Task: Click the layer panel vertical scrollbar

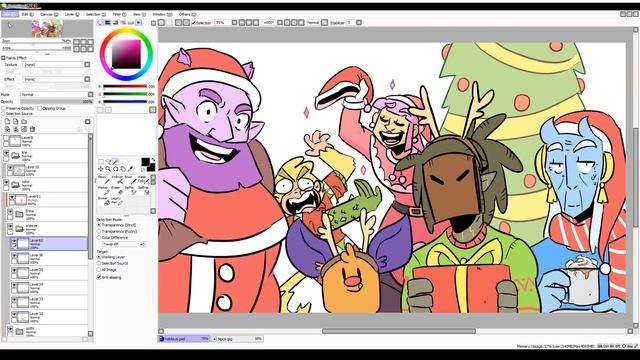Action: pyautogui.click(x=90, y=199)
